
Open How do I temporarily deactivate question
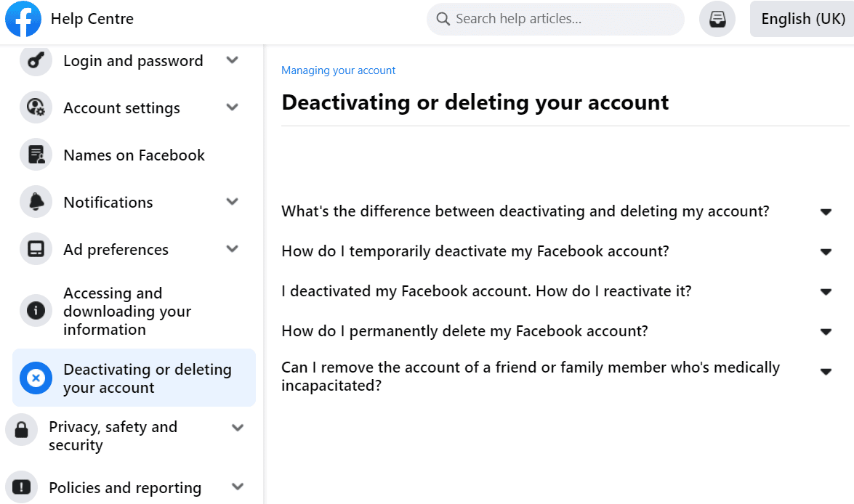click(475, 251)
